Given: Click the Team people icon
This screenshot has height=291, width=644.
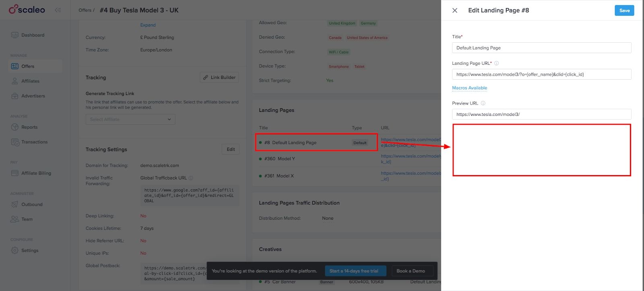Looking at the screenshot, I should [15, 219].
